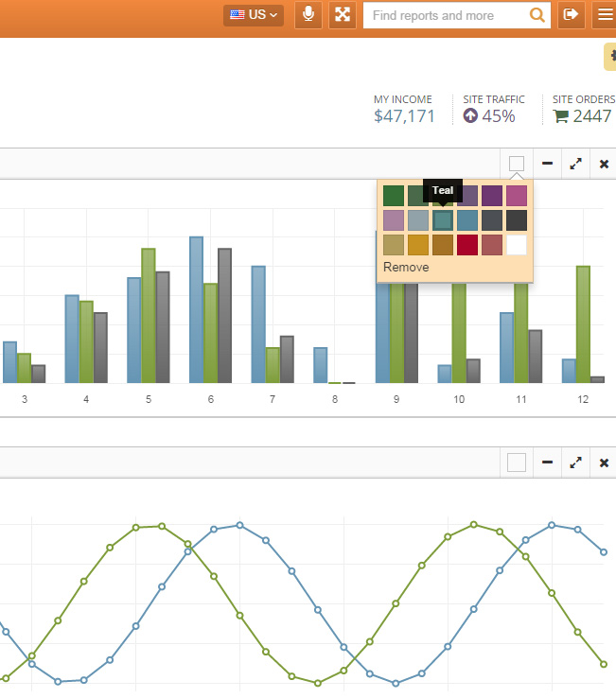
Task: Collapse the bar chart widget
Action: pos(547,165)
